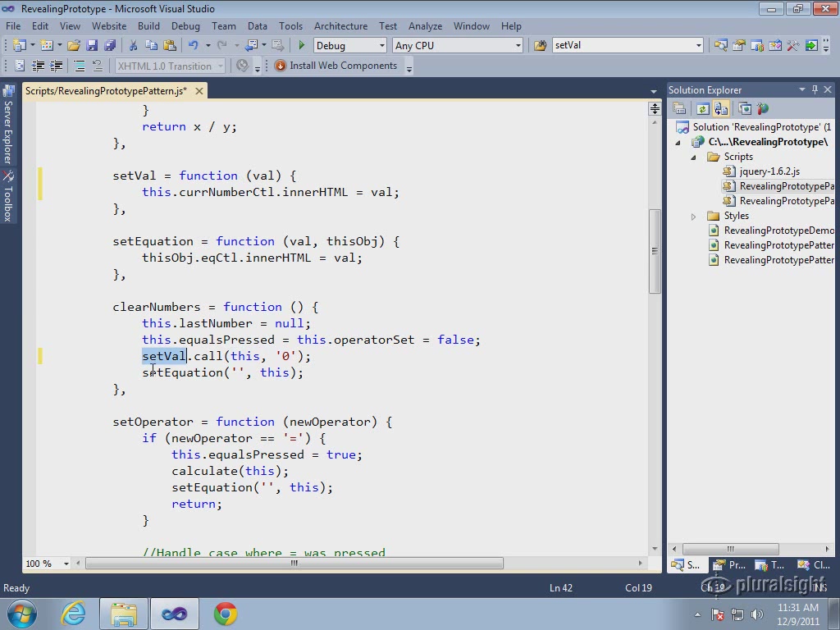Toggle Nest Related Files in Solution Explorer
840x630 pixels.
coord(721,109)
